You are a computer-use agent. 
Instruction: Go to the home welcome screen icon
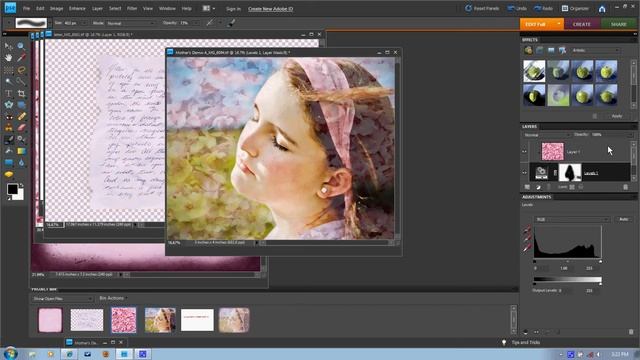[x=602, y=9]
